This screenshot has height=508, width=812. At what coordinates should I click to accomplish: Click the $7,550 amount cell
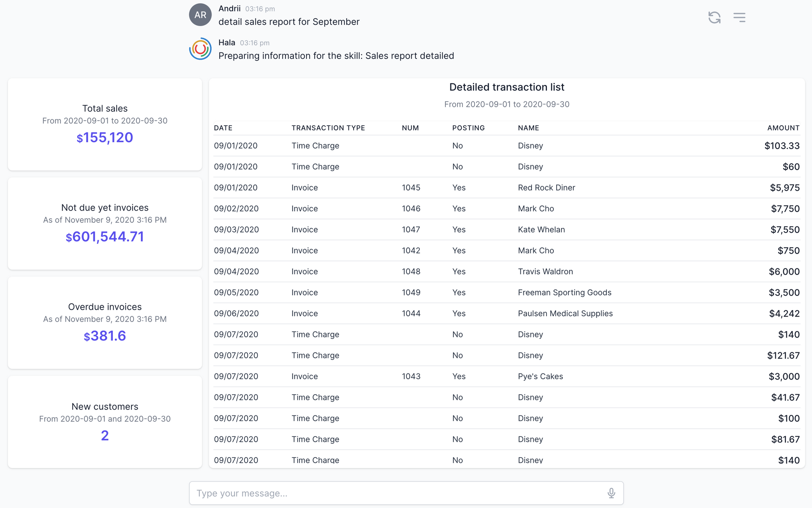pyautogui.click(x=785, y=230)
